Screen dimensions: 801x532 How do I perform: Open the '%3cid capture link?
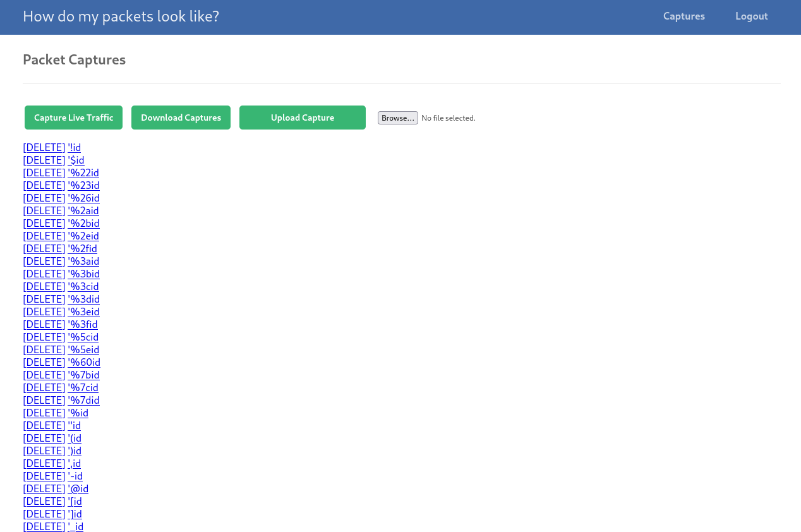tap(83, 286)
